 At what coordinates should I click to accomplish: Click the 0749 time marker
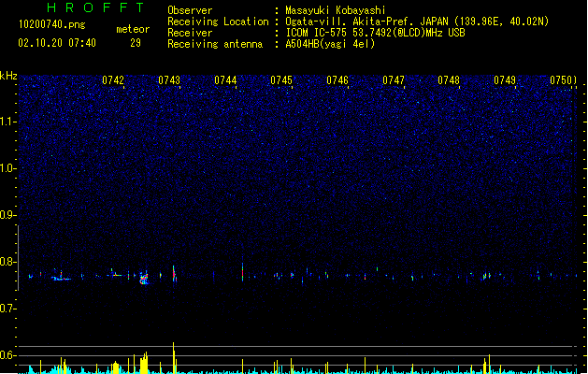pyautogui.click(x=505, y=80)
